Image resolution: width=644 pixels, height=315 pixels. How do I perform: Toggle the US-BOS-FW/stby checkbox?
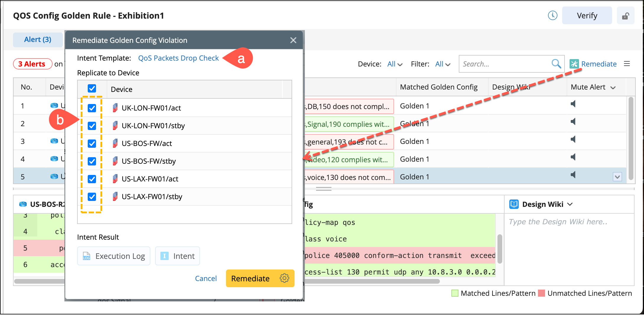(92, 161)
